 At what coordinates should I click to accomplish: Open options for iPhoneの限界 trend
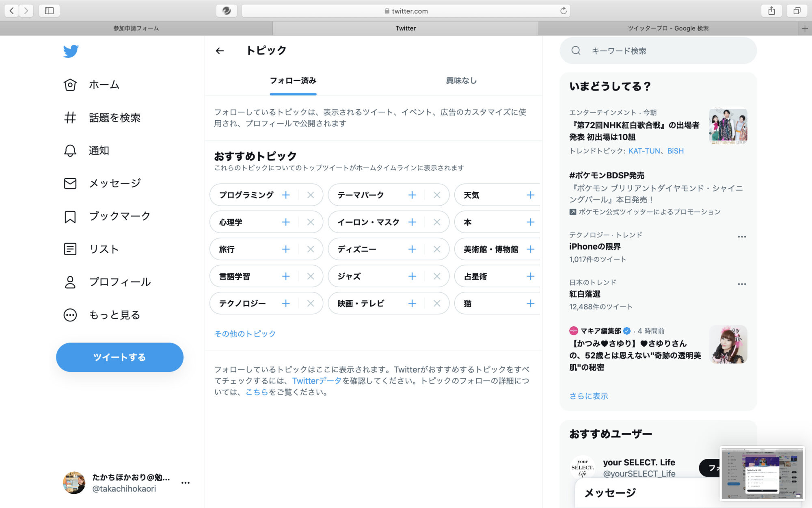pos(742,237)
